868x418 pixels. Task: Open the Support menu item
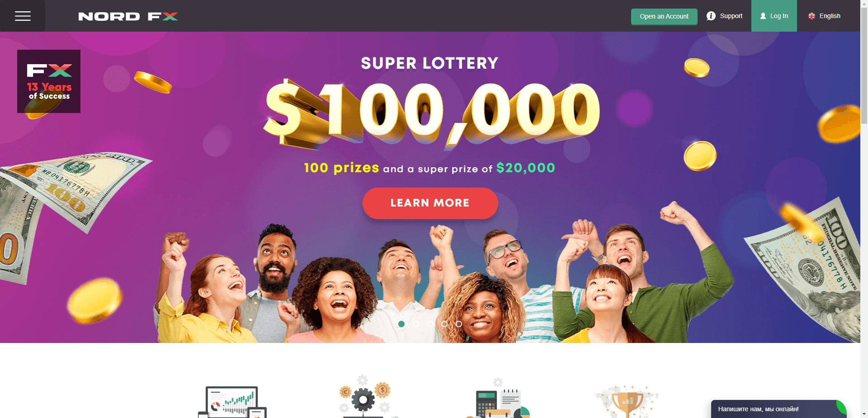pos(725,16)
